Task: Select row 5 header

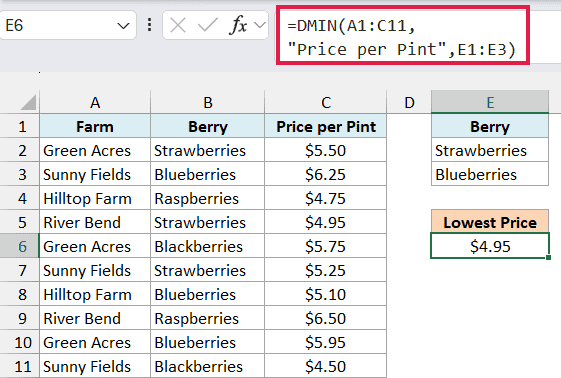Action: pyautogui.click(x=20, y=222)
